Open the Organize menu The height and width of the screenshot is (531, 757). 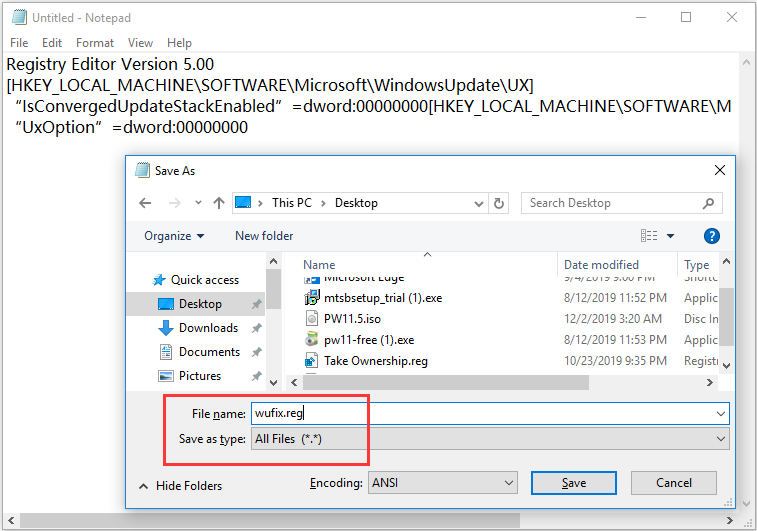pyautogui.click(x=174, y=236)
